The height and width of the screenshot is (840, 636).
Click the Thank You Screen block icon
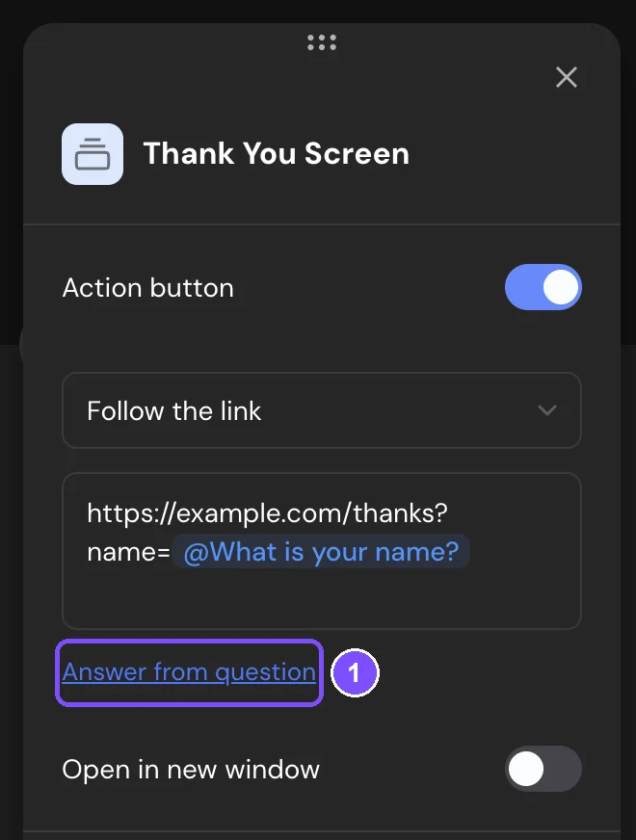93,154
